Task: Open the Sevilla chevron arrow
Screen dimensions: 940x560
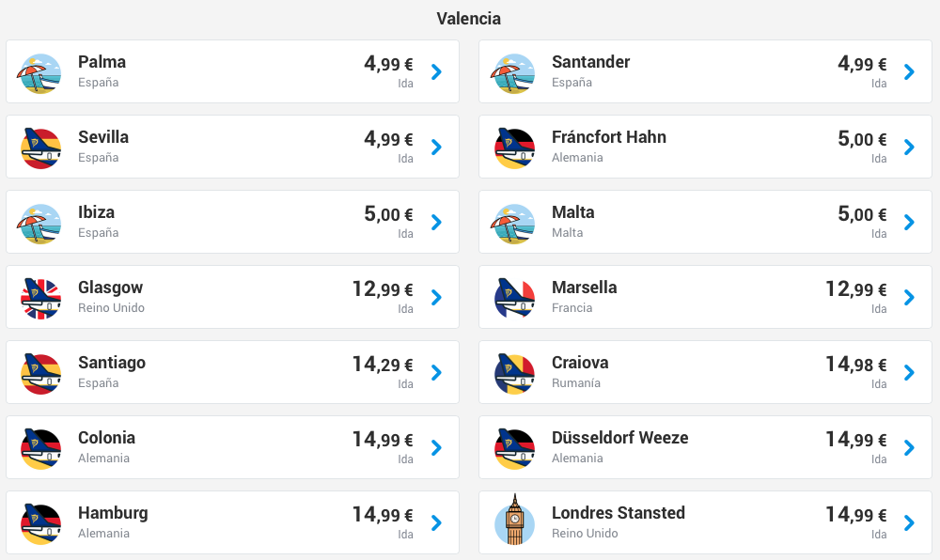Action: pyautogui.click(x=436, y=147)
